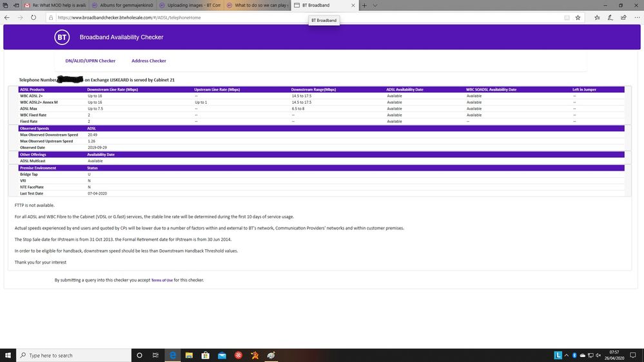Viewport: 644px width, 362px height.
Task: Click the 'WBC ADSL 2+' product row label
Action: pos(31,96)
